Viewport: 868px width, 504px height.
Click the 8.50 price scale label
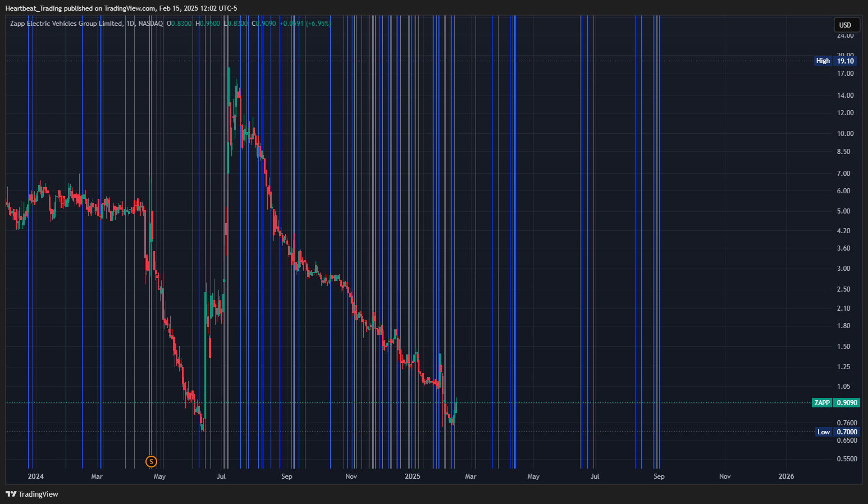[x=843, y=152]
